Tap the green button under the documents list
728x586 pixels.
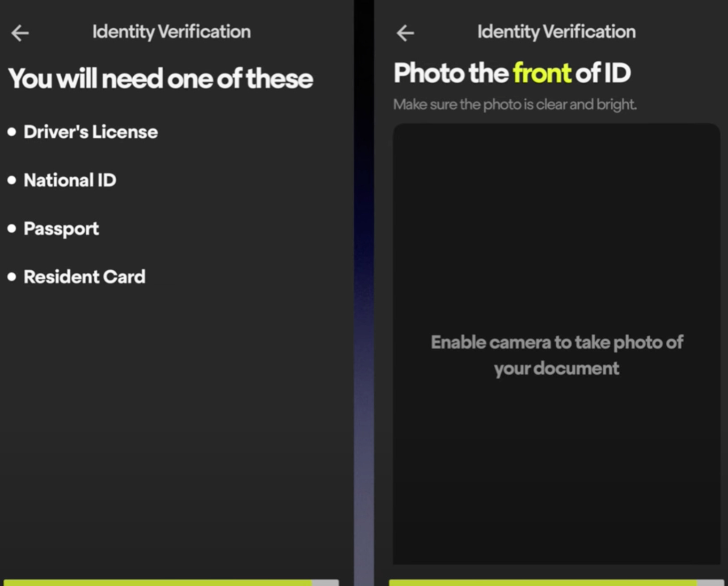158,583
